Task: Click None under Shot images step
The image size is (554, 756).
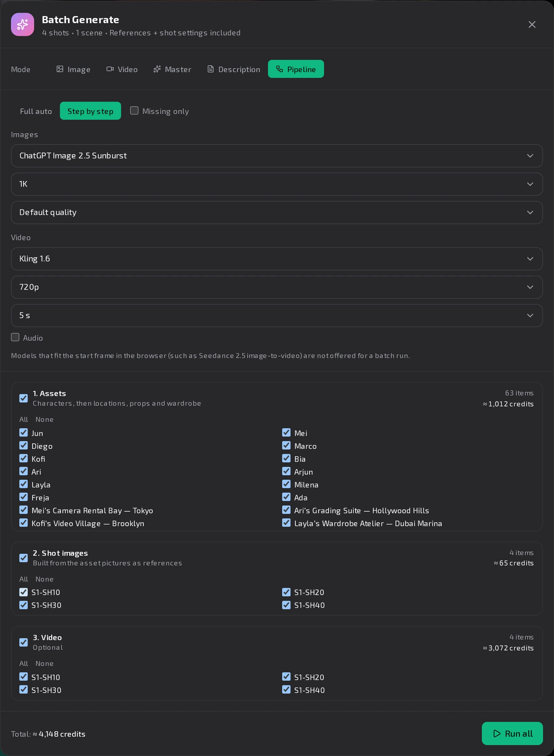Action: pyautogui.click(x=44, y=579)
